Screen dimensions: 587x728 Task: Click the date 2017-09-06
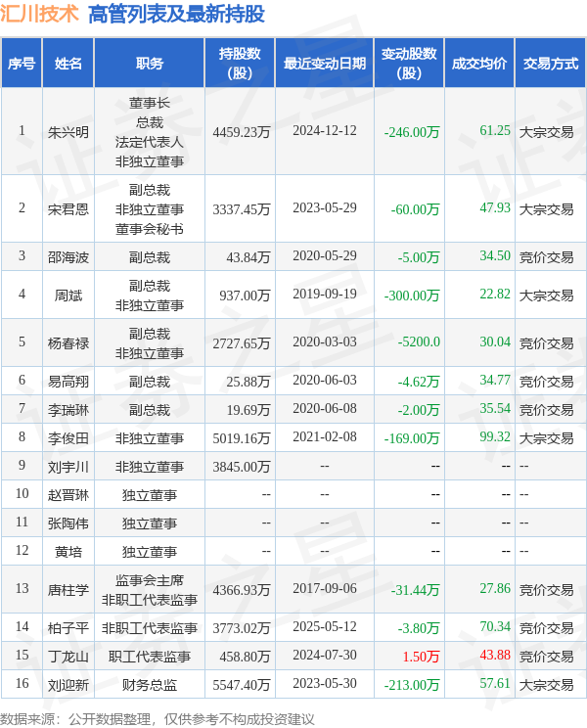(x=325, y=588)
